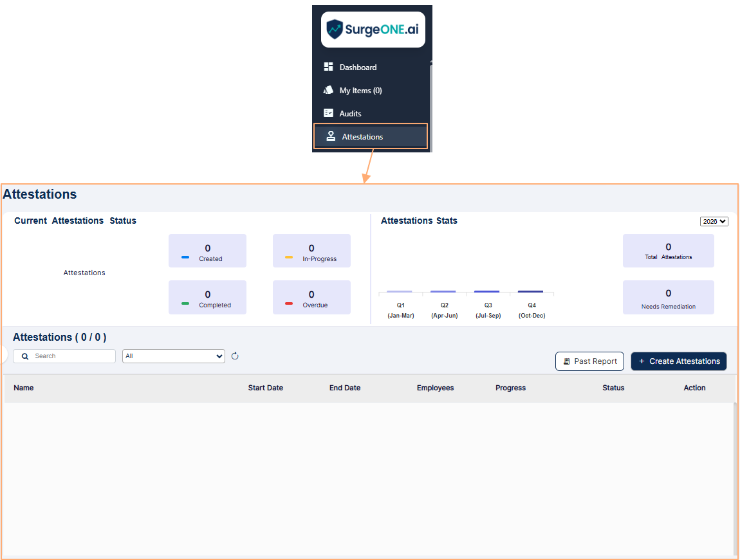This screenshot has height=560, width=740.
Task: Click the magnifier icon in Search box
Action: pyautogui.click(x=25, y=356)
